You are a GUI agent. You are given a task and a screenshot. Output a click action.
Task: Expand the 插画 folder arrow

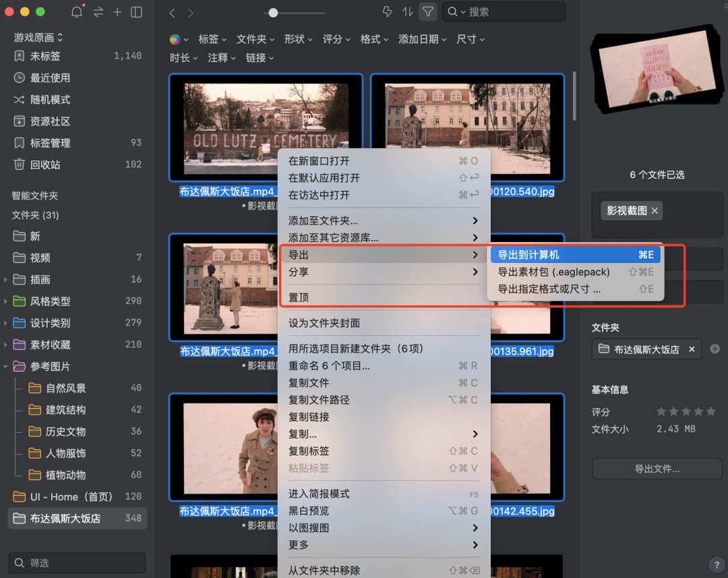5,280
